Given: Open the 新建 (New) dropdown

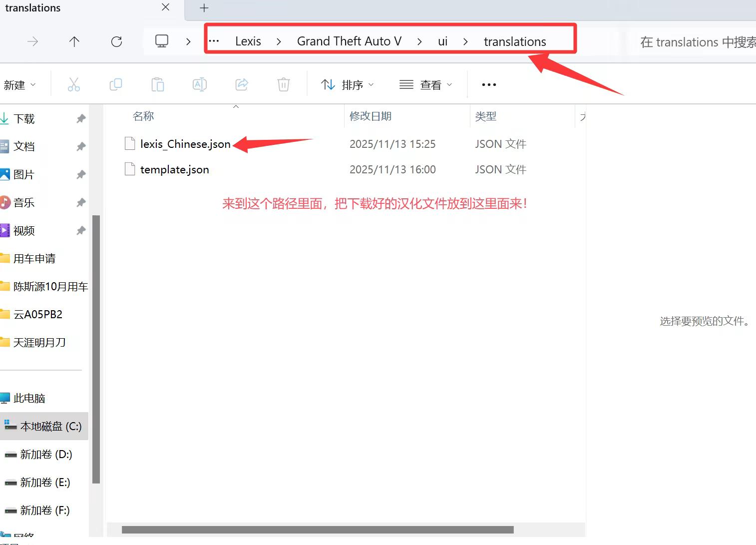Looking at the screenshot, I should (20, 85).
